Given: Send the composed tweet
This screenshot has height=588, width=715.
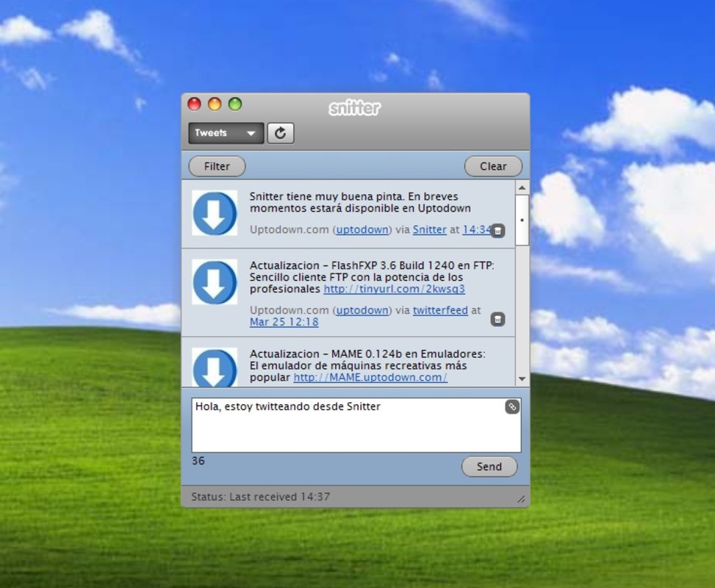Looking at the screenshot, I should tap(489, 467).
